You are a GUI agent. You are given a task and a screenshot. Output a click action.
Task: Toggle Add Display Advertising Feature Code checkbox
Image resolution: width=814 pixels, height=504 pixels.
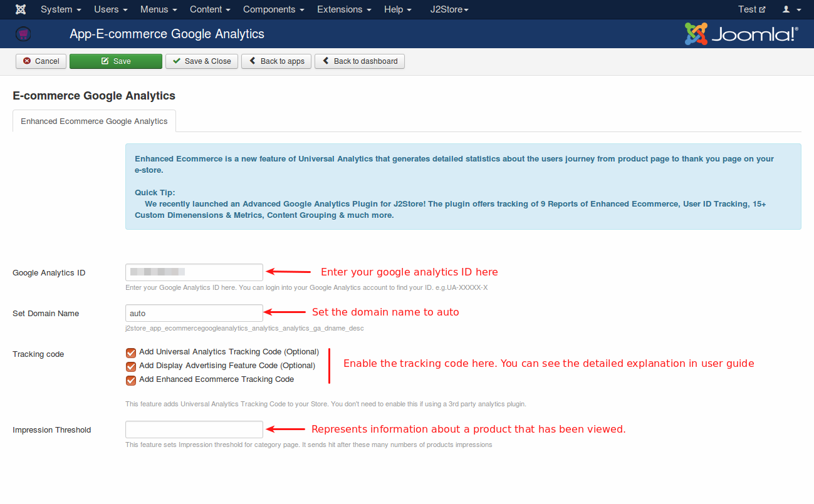pos(131,366)
